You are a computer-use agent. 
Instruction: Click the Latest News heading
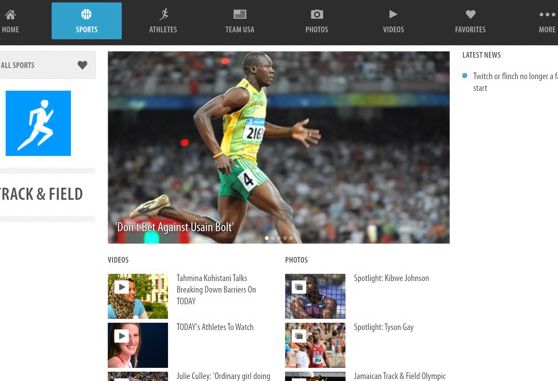click(x=481, y=55)
